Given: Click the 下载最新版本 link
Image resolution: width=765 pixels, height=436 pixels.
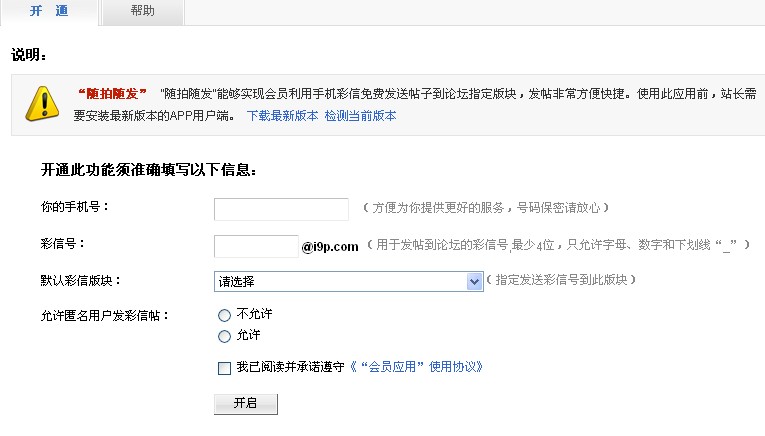Looking at the screenshot, I should (x=282, y=116).
